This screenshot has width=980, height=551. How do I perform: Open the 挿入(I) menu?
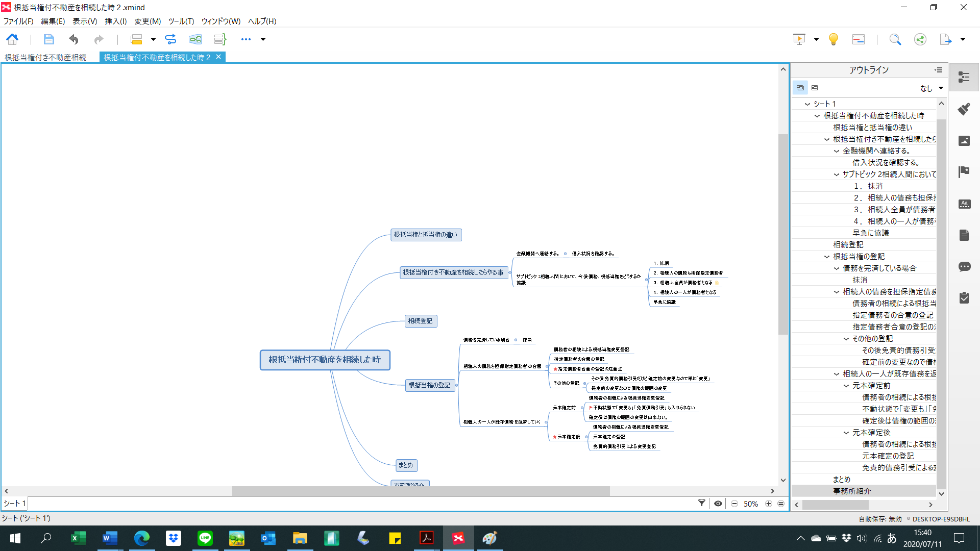115,21
